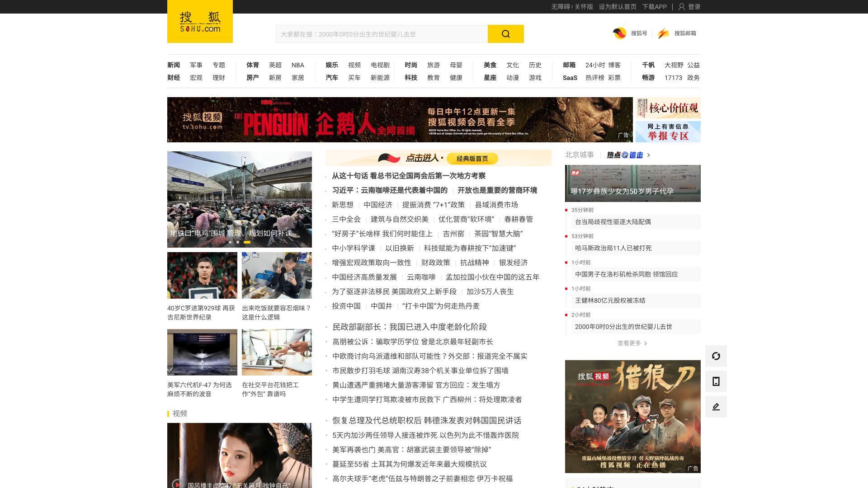Viewport: 868px width, 488px height.
Task: Switch to the second carousel dot
Action: [238, 242]
